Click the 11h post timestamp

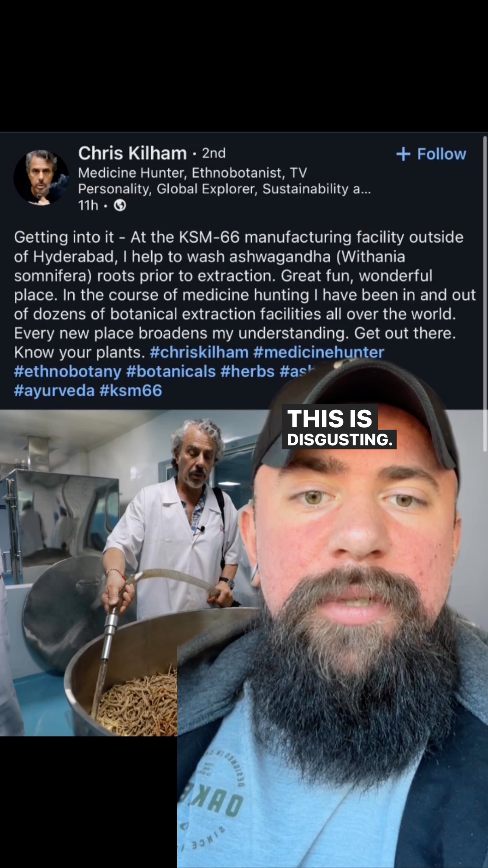coord(88,205)
